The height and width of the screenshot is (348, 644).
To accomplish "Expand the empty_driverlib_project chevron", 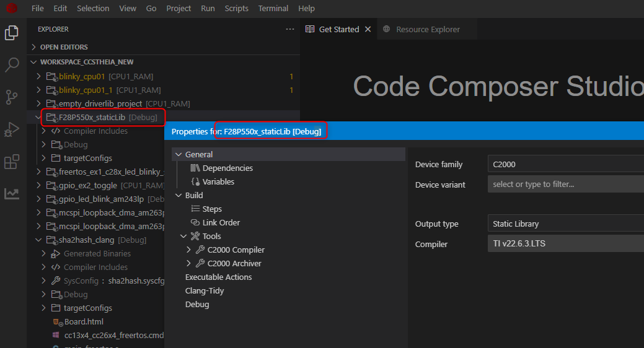I will pyautogui.click(x=38, y=103).
